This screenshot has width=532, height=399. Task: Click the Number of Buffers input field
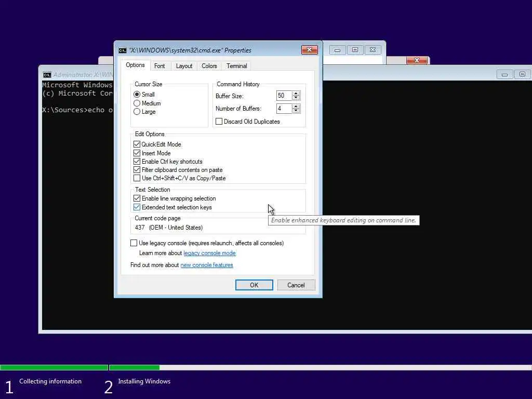[284, 109]
